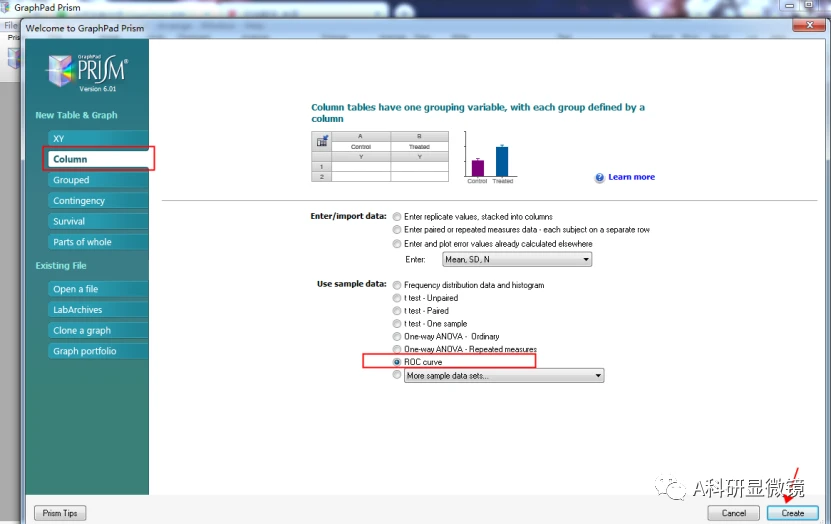Click the GraphPad Prism title bar icon

tap(5, 7)
